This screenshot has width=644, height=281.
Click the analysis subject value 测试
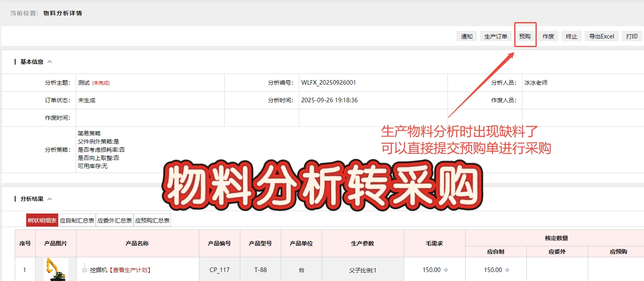point(84,83)
